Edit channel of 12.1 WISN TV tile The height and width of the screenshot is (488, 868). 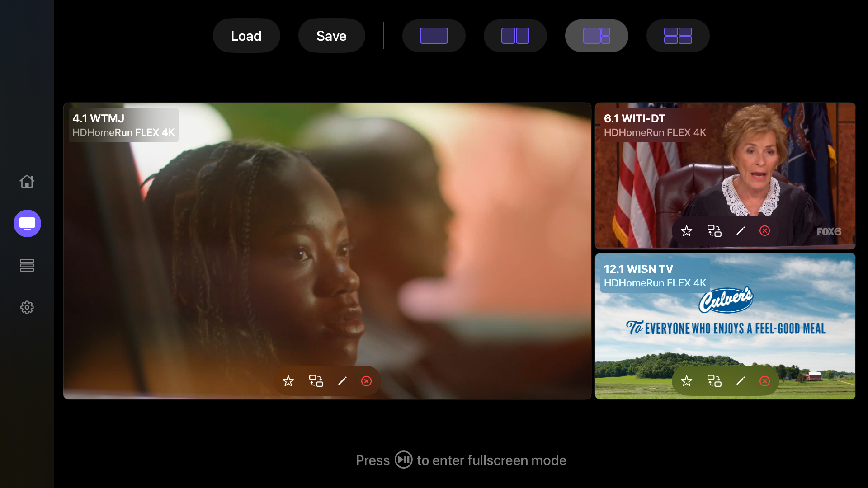741,381
